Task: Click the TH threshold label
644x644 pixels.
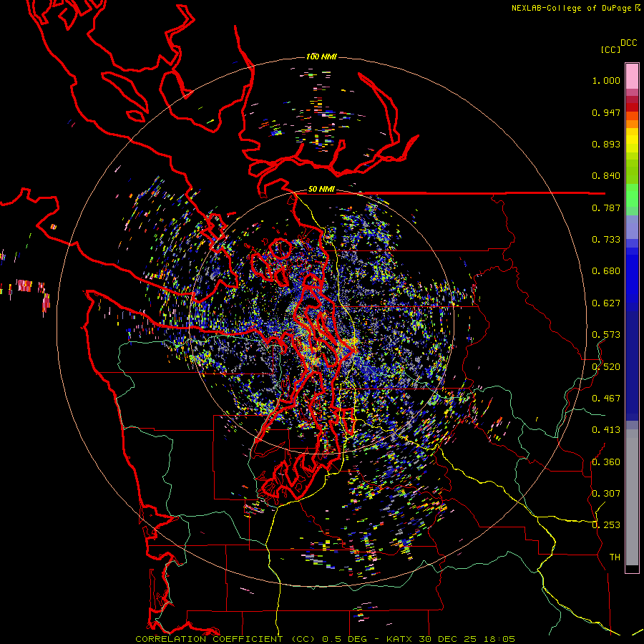Action: tap(615, 557)
